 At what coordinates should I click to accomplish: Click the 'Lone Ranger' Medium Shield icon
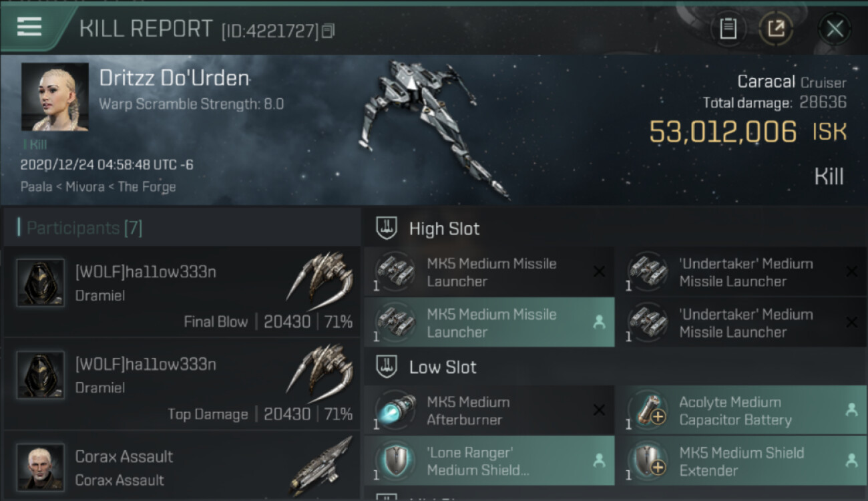pyautogui.click(x=395, y=461)
